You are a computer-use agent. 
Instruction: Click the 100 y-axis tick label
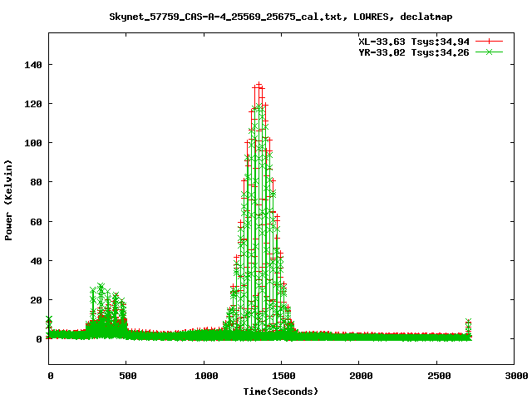(33, 143)
